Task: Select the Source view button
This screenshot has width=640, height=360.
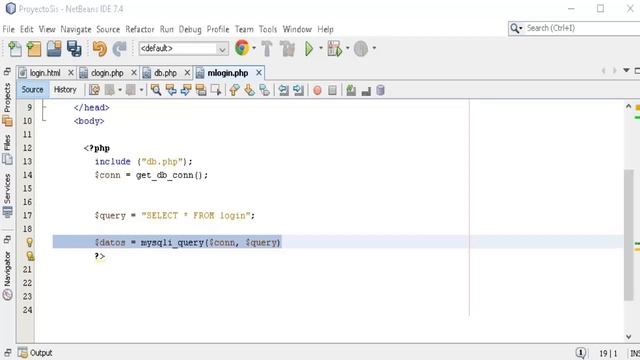Action: 32,89
